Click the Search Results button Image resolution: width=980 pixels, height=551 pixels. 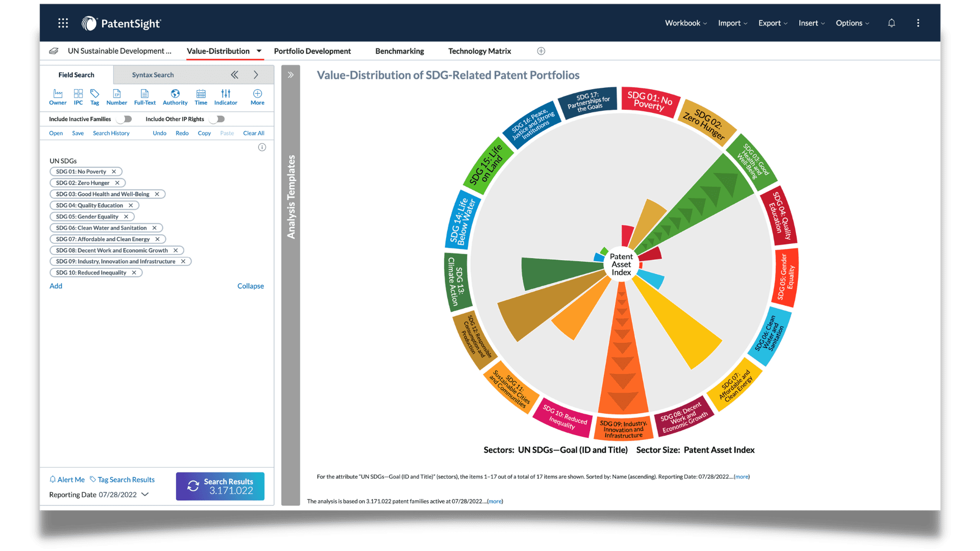pos(220,486)
